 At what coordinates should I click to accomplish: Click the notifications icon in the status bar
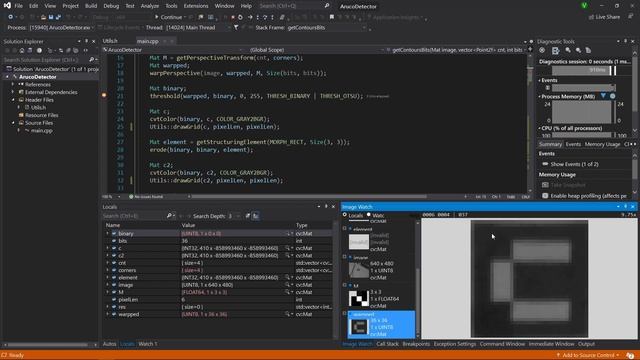coord(630,356)
